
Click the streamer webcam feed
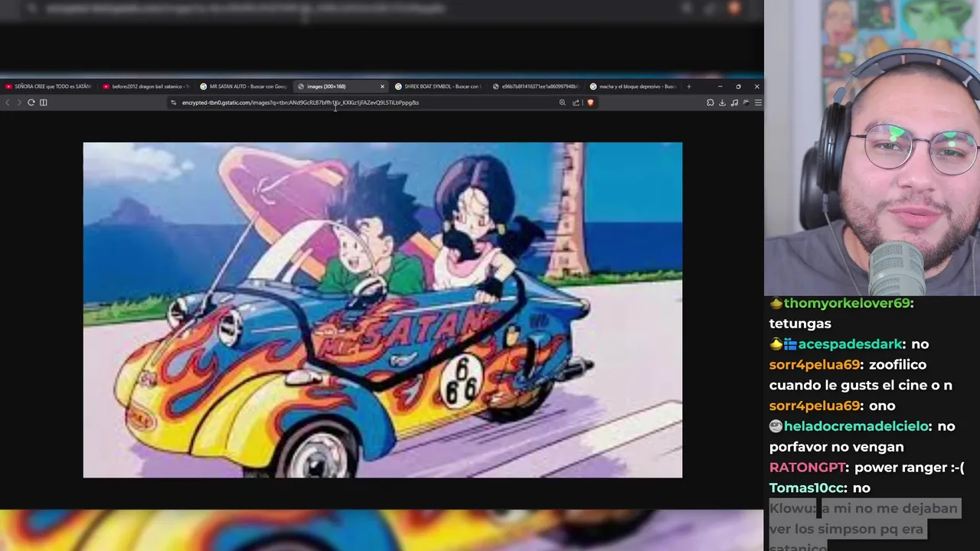[872, 148]
